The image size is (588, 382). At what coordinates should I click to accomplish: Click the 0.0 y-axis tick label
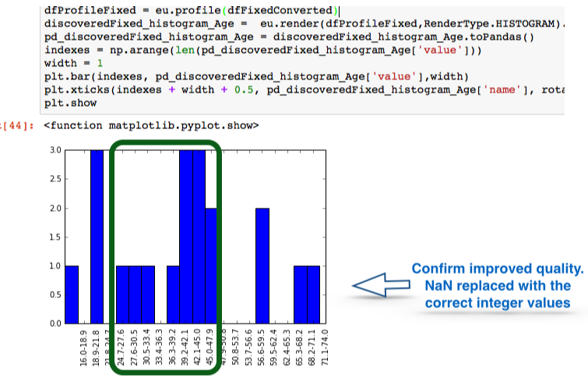pos(55,324)
